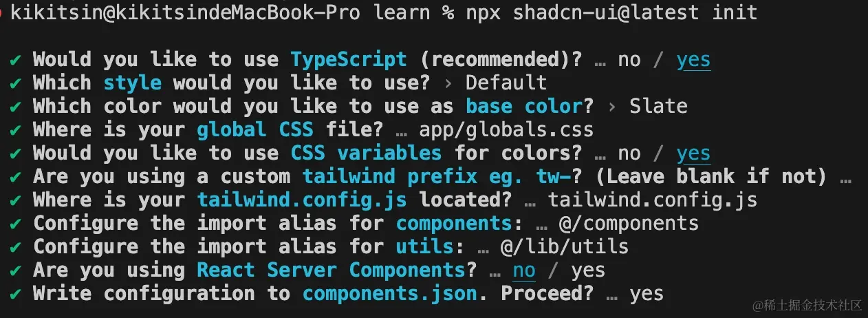This screenshot has height=318, width=868.
Task: Click highlighted 'tailwind.config.js' inside the question
Action: [x=302, y=200]
